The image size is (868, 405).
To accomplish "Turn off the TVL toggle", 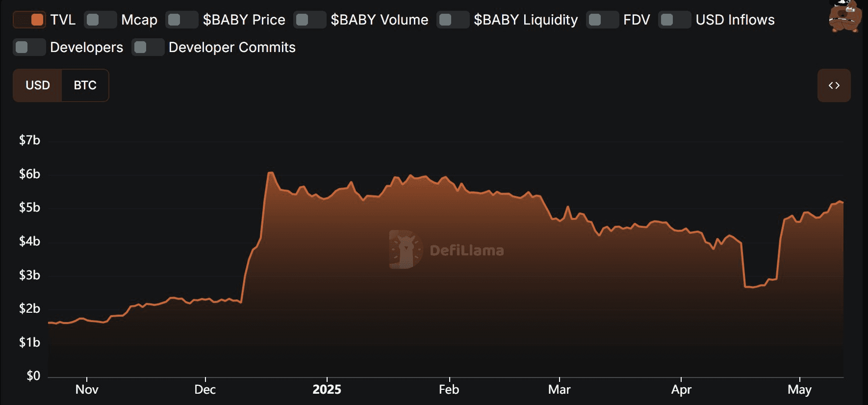I will [x=29, y=20].
